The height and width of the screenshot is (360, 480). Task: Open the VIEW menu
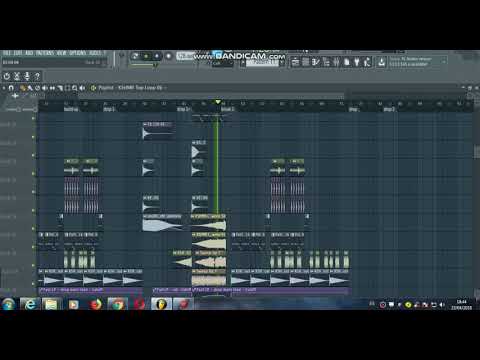(x=61, y=53)
